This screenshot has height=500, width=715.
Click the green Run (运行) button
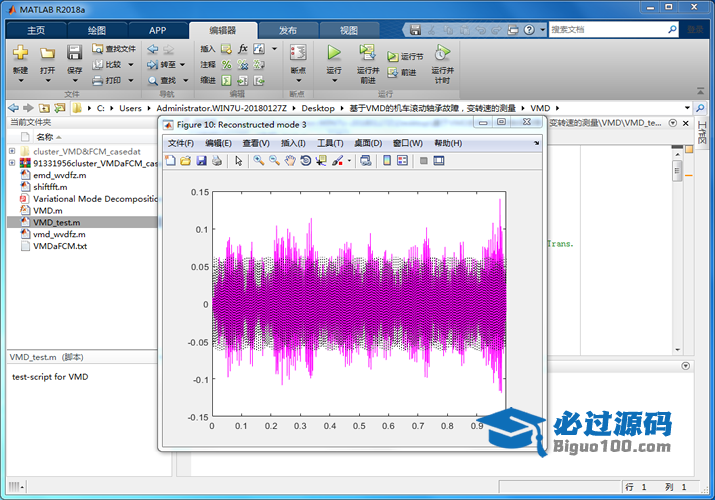[334, 53]
